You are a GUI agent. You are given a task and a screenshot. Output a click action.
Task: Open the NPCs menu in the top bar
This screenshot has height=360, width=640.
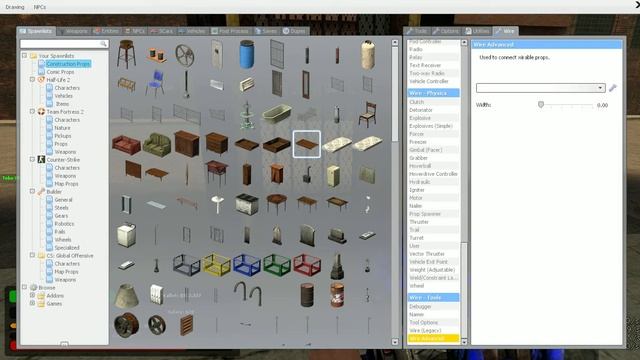[x=40, y=7]
